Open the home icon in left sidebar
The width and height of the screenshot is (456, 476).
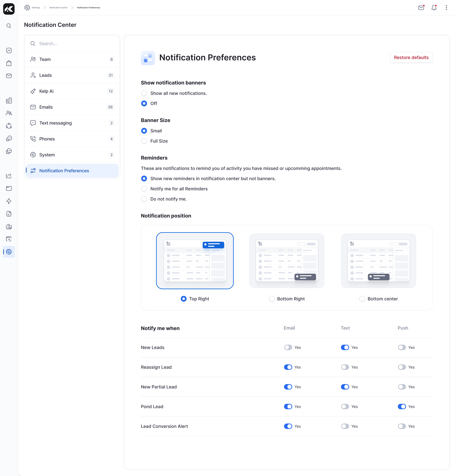pyautogui.click(x=9, y=63)
